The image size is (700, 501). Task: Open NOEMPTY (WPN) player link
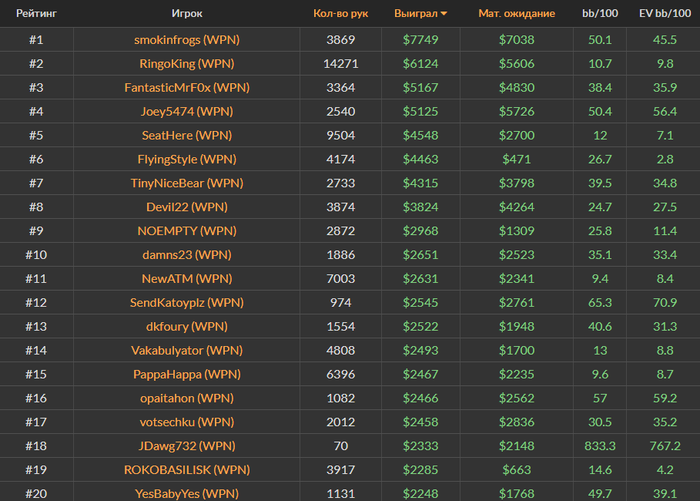coord(187,231)
